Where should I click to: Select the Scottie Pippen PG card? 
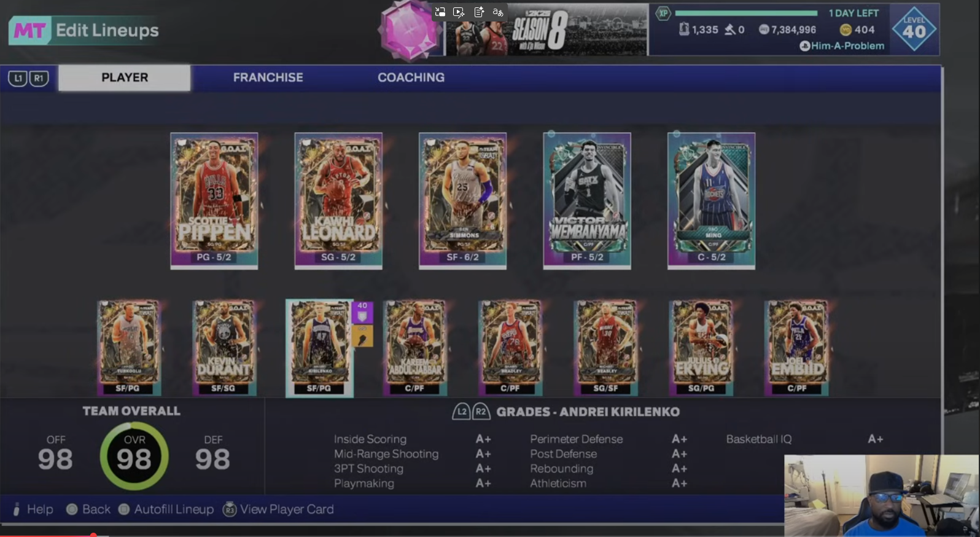214,201
